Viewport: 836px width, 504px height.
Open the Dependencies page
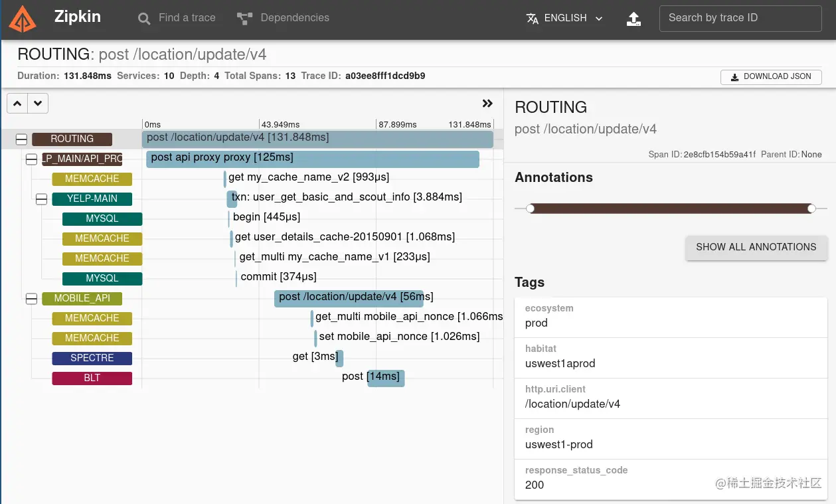pyautogui.click(x=295, y=18)
